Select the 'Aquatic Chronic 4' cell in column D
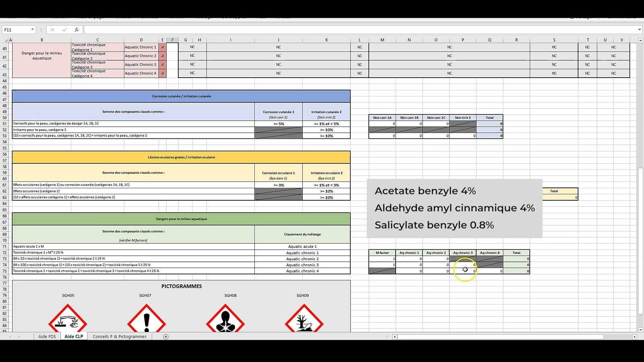 141,73
